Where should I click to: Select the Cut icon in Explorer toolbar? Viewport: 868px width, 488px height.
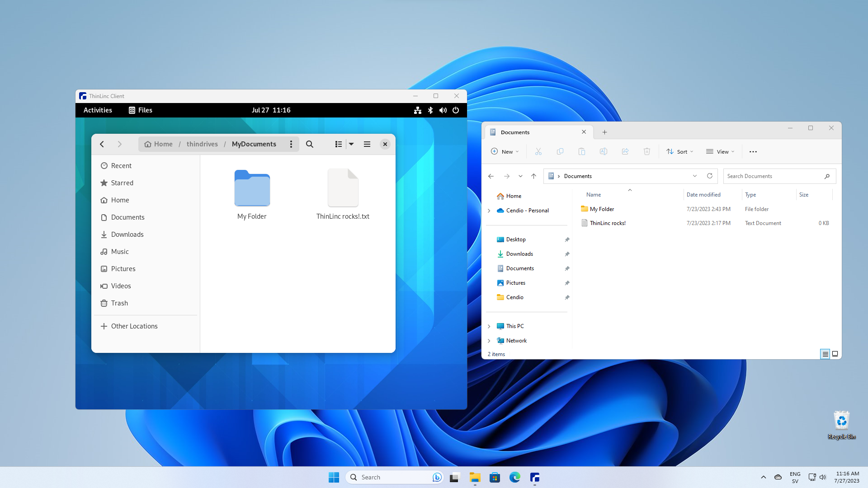pos(538,151)
